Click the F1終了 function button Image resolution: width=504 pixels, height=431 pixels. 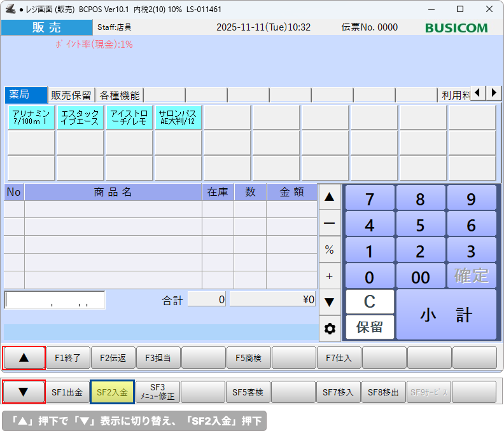click(x=67, y=358)
